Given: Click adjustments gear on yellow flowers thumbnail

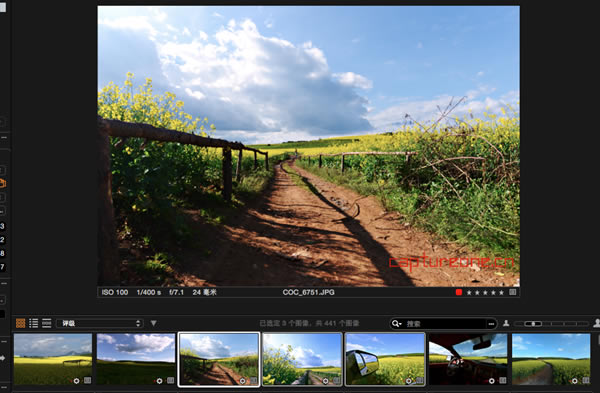Looking at the screenshot, I should pos(325,381).
